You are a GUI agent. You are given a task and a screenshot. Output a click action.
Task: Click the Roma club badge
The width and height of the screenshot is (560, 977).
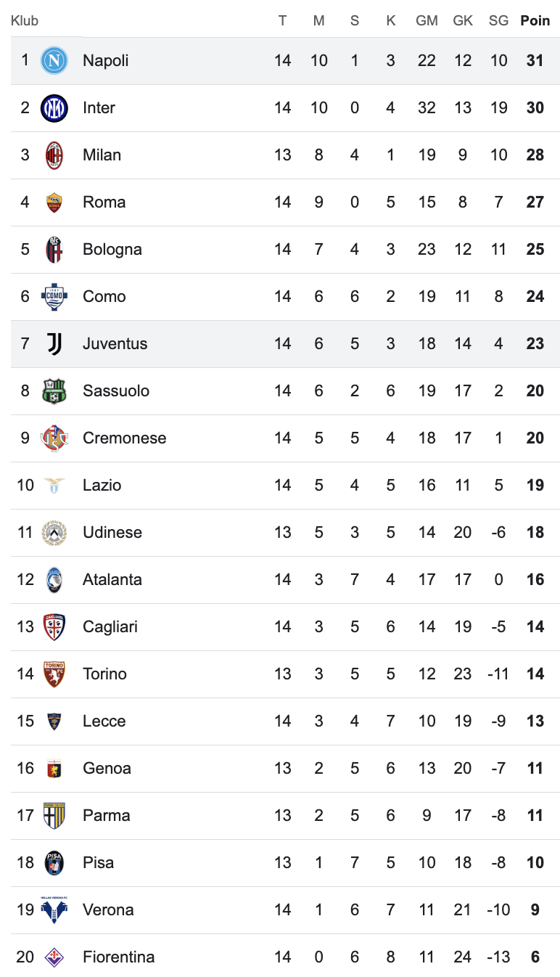(x=54, y=202)
